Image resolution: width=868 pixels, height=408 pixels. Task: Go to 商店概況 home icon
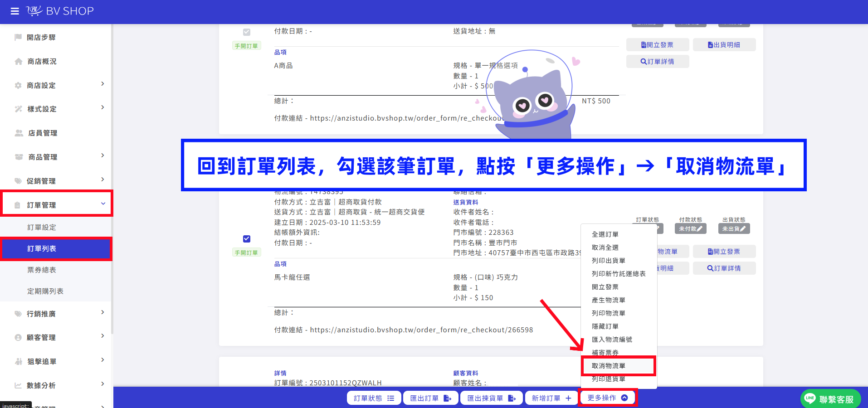(19, 61)
